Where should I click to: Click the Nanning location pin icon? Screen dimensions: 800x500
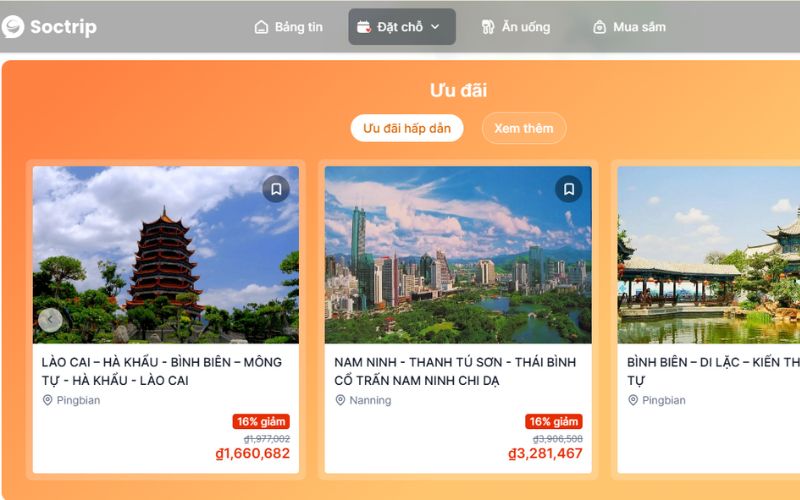pyautogui.click(x=340, y=400)
